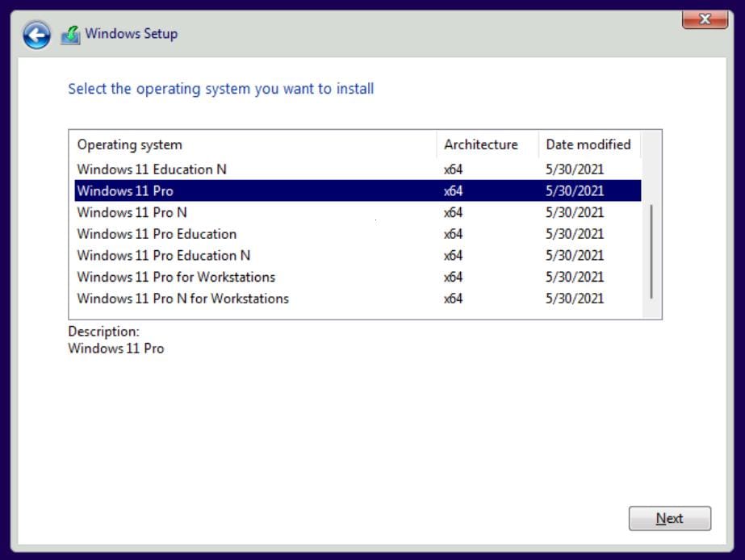Click the list's vertical scrollbar thumb
Viewport: 745px width, 560px height.
coord(651,251)
